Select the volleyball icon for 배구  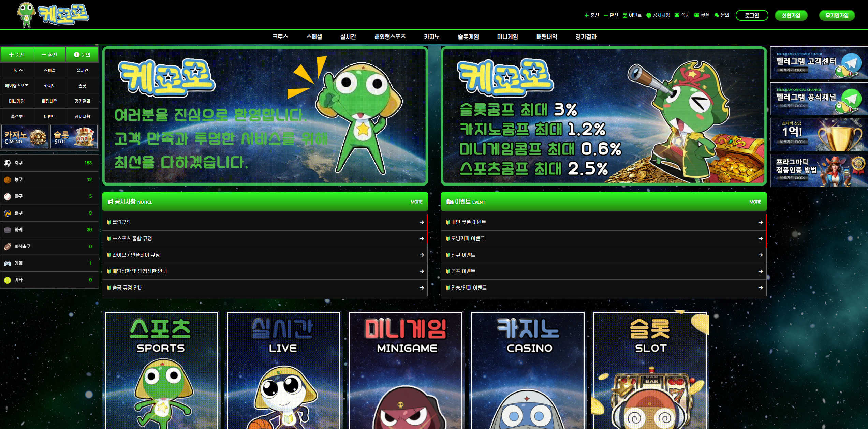[8, 213]
